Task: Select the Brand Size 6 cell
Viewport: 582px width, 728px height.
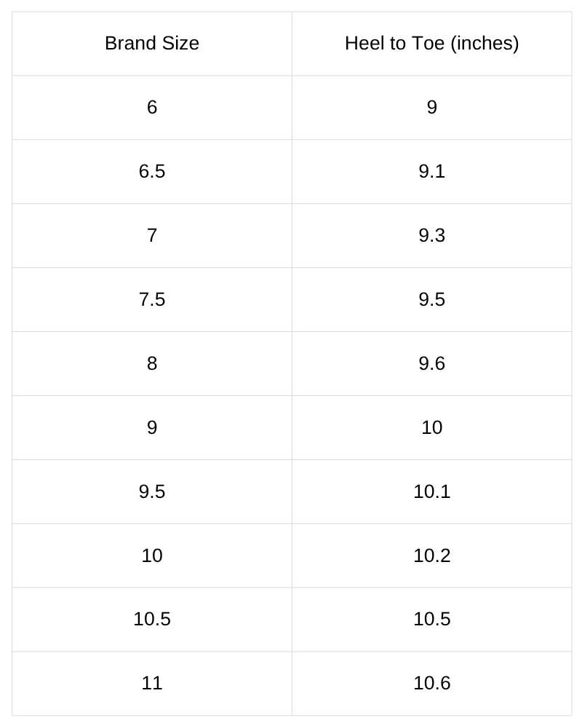Action: click(x=152, y=108)
